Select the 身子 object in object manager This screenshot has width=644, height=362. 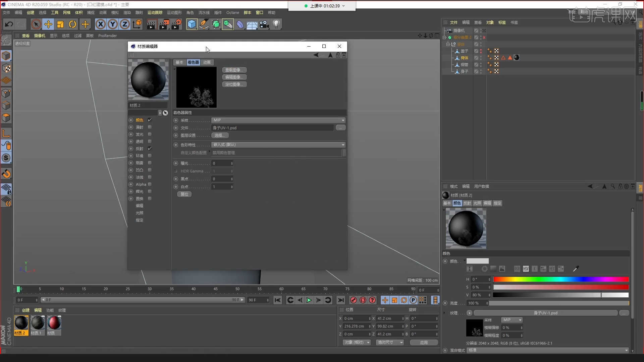(464, 71)
